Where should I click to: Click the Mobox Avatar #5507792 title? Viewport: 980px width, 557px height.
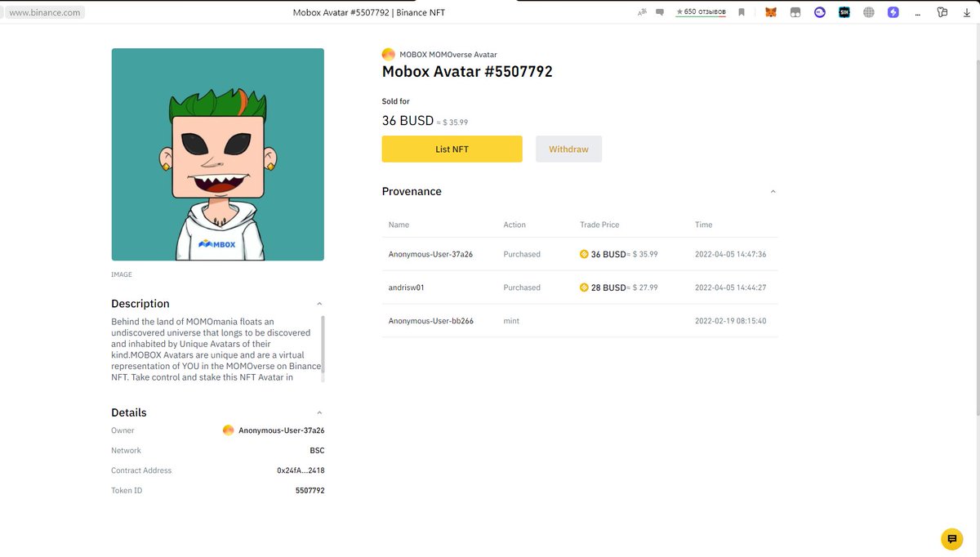467,72
